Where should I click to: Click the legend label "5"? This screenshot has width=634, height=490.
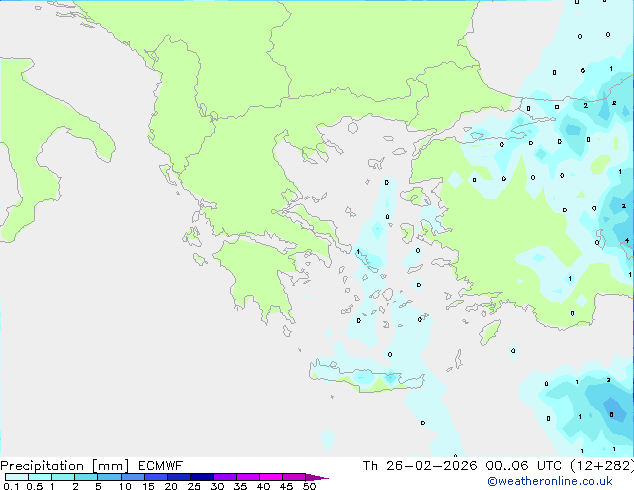click(x=98, y=486)
